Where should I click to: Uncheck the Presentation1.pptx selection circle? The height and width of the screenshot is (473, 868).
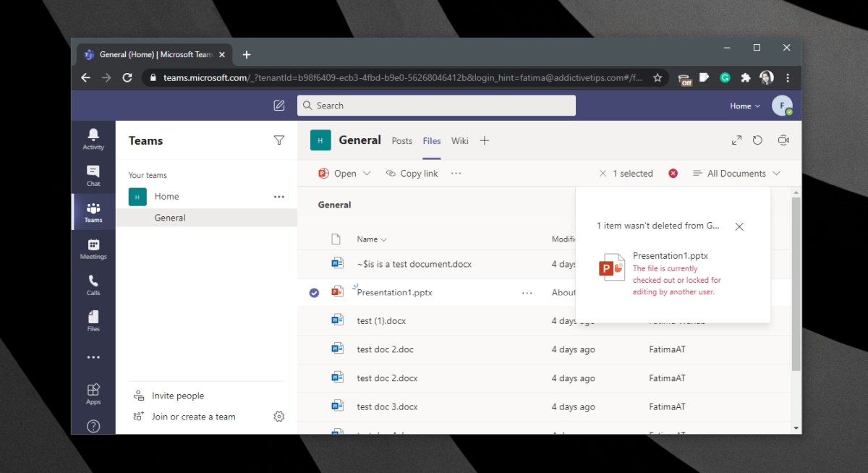coord(314,293)
